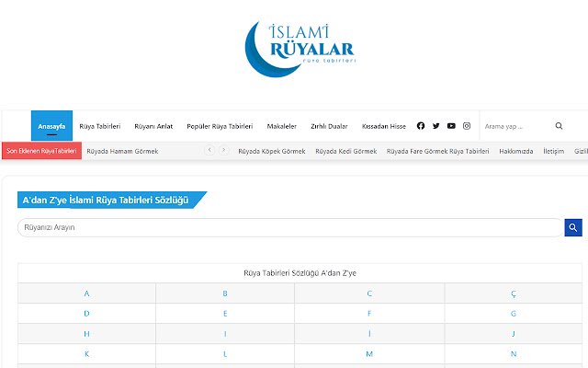Show next ticker item arrow
The image size is (588, 368).
224,150
